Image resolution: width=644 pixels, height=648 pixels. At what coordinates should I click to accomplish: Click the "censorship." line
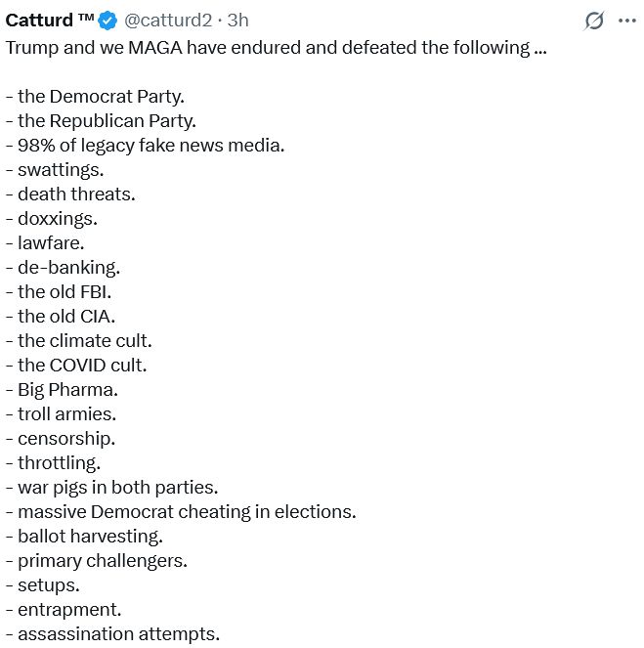point(61,439)
